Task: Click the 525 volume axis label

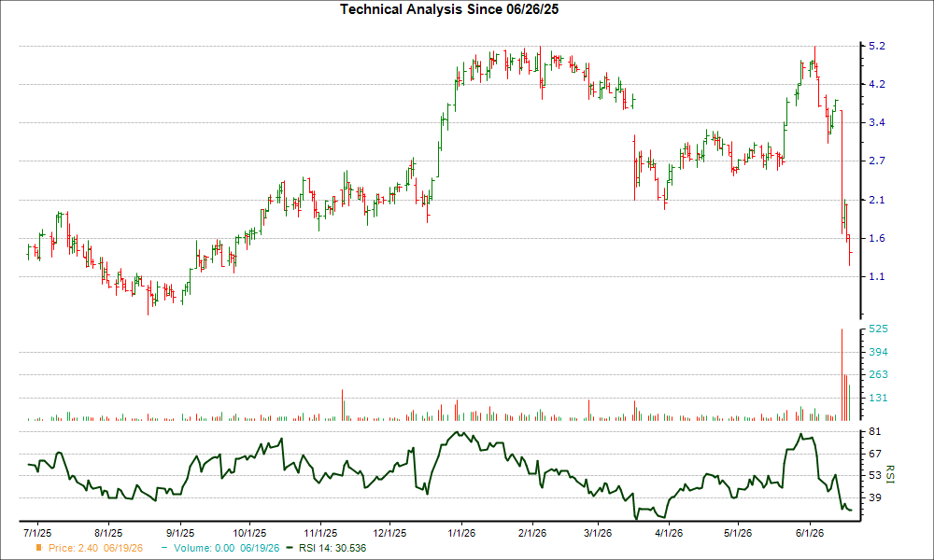Action: [879, 329]
